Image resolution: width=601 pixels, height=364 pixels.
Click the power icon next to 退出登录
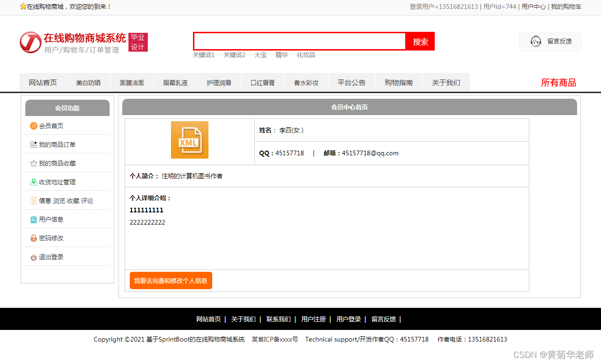[33, 257]
